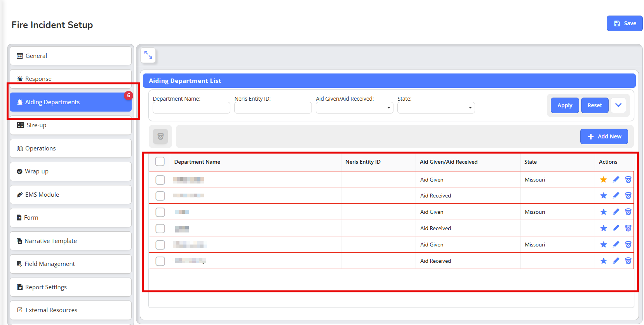
Task: Edit the fifth row with pencil icon
Action: 616,245
